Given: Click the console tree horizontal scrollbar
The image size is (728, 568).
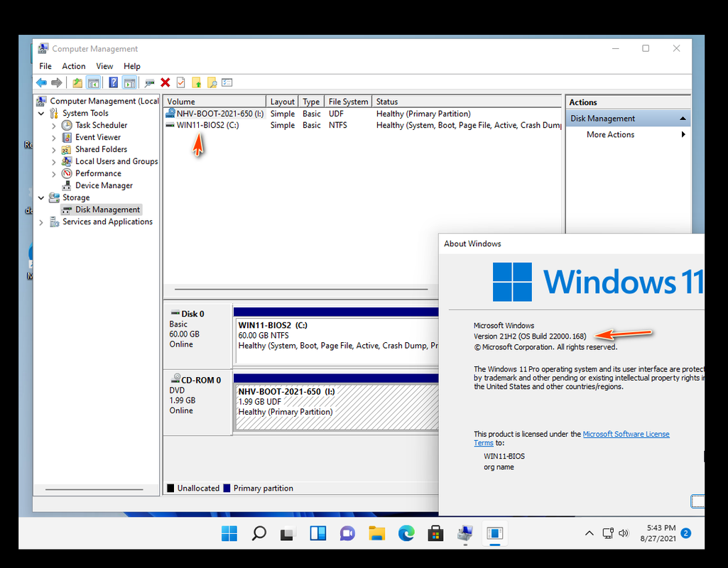Looking at the screenshot, I should (94, 490).
